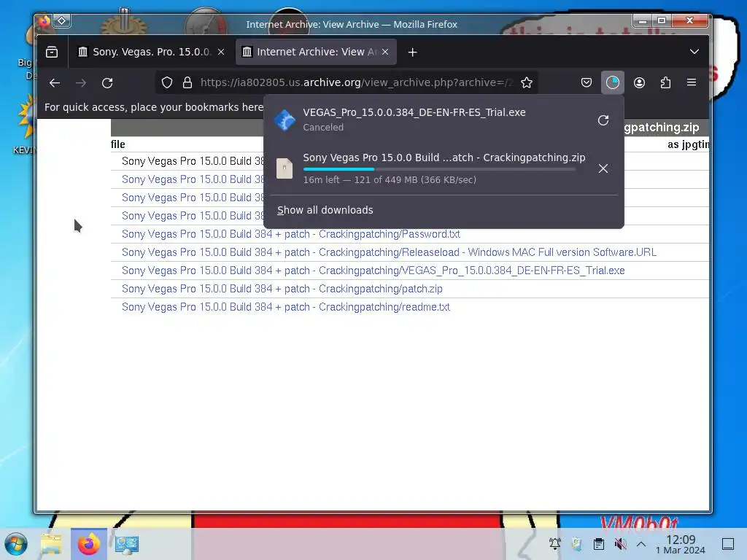Click Show all downloads
This screenshot has width=747, height=560.
(x=325, y=210)
